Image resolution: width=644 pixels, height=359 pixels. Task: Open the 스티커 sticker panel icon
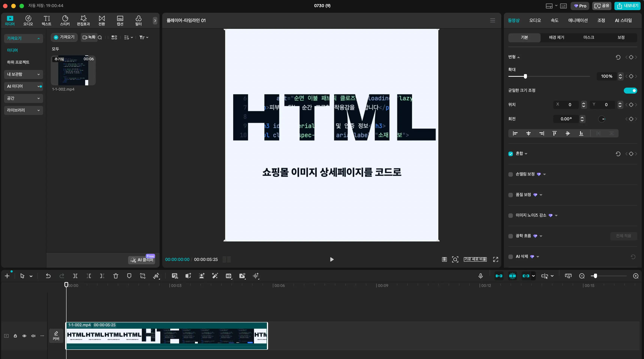65,20
